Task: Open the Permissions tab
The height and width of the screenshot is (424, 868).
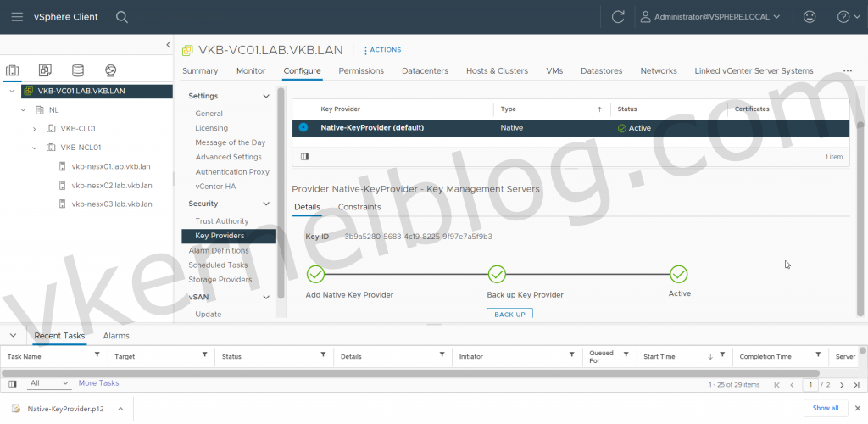Action: point(361,71)
